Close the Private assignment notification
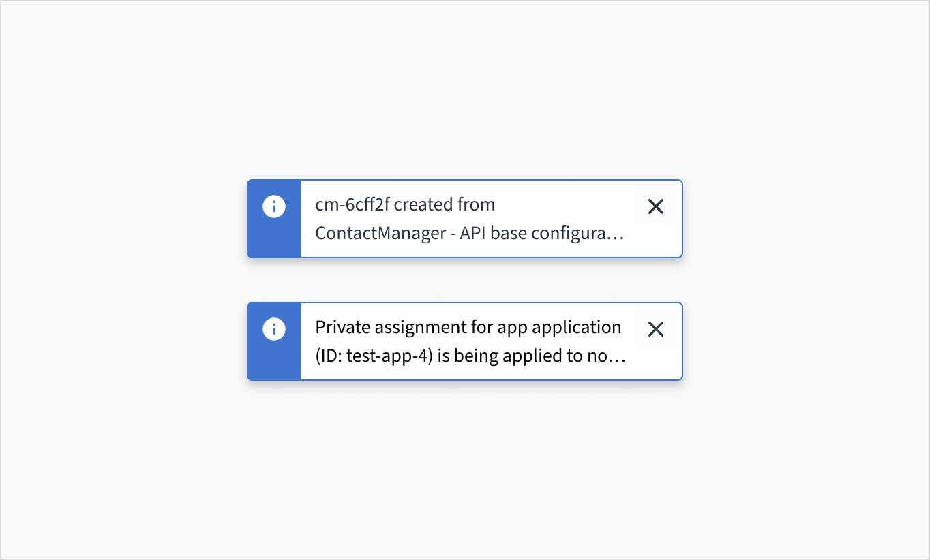 click(x=655, y=329)
